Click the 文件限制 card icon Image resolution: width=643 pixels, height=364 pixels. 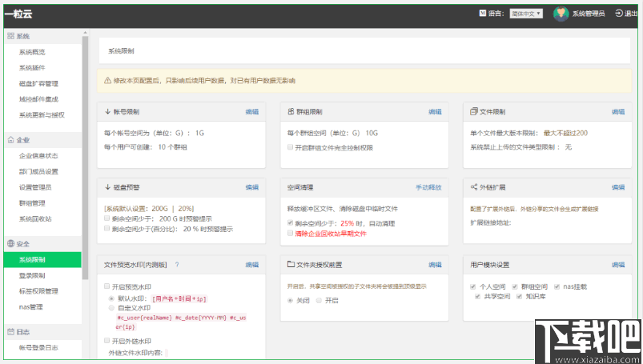click(x=473, y=111)
